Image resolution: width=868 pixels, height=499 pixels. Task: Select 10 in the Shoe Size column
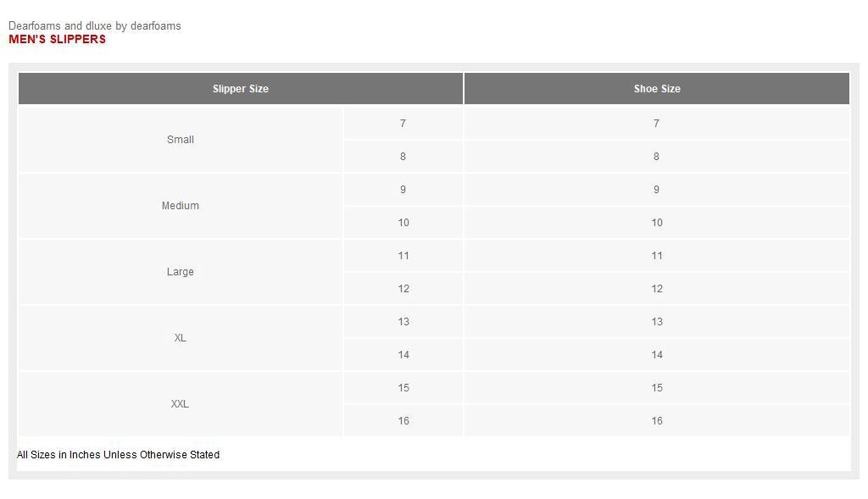click(x=657, y=223)
